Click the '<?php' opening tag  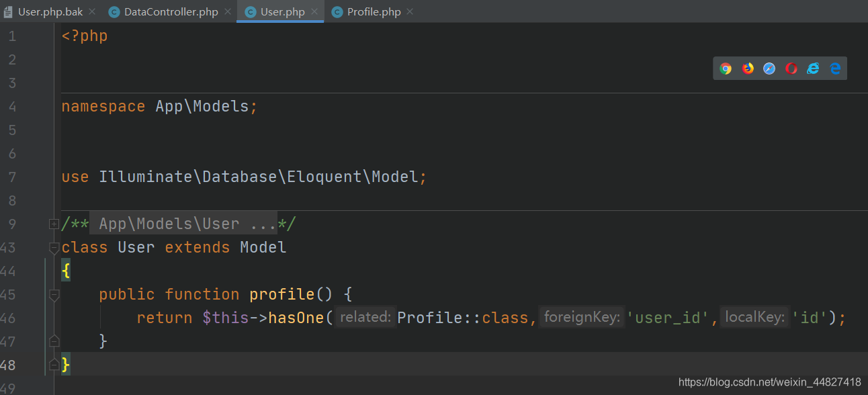click(x=85, y=36)
